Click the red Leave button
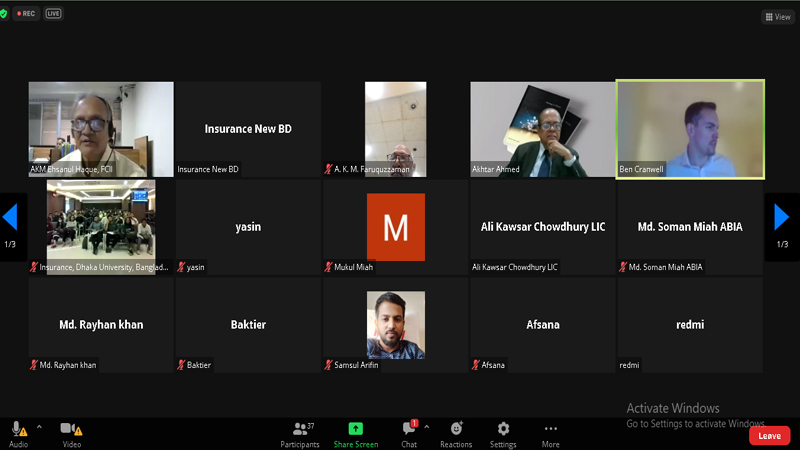 [769, 436]
